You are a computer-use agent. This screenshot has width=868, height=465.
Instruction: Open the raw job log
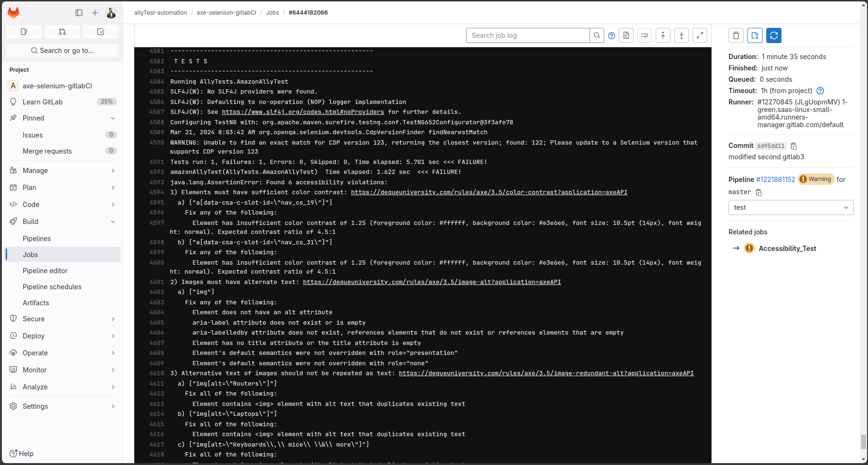626,35
